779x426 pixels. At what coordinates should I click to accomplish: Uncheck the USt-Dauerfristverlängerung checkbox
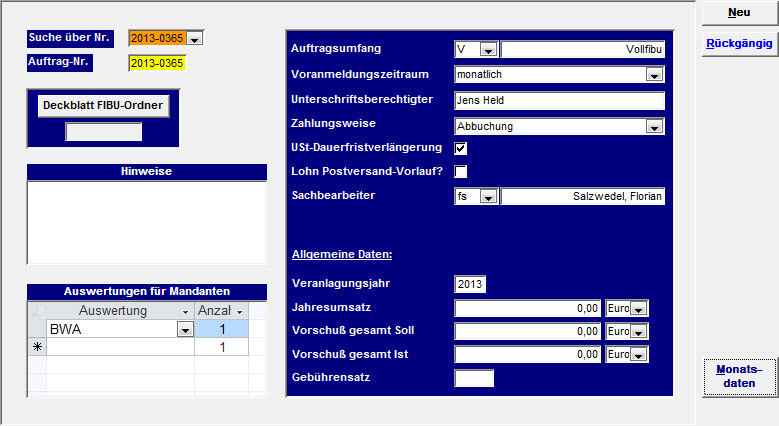(x=461, y=148)
